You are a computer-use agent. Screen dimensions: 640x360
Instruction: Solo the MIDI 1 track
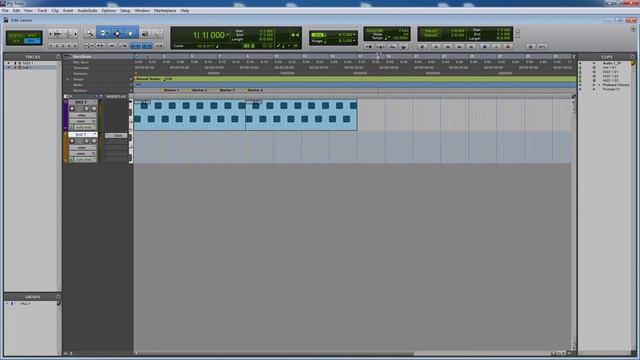tap(86, 109)
